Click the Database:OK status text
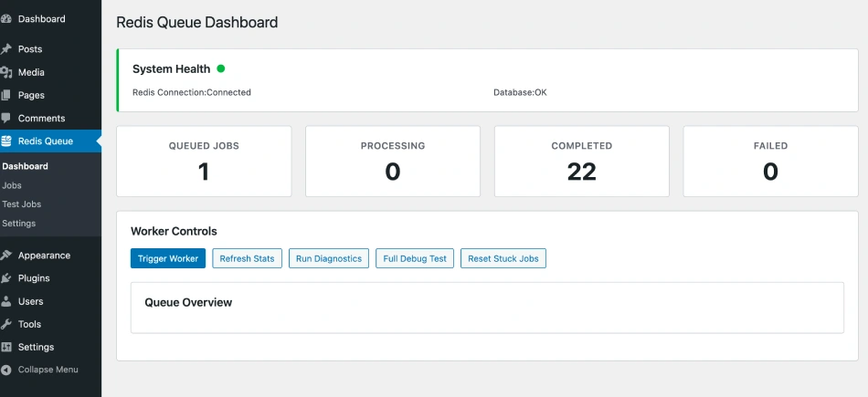Image resolution: width=868 pixels, height=397 pixels. click(x=520, y=92)
